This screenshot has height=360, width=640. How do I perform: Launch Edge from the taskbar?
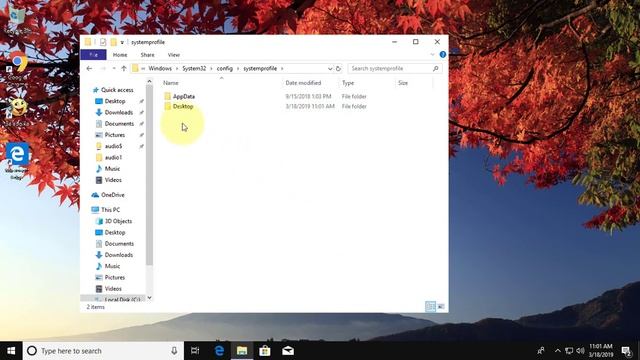[219, 351]
